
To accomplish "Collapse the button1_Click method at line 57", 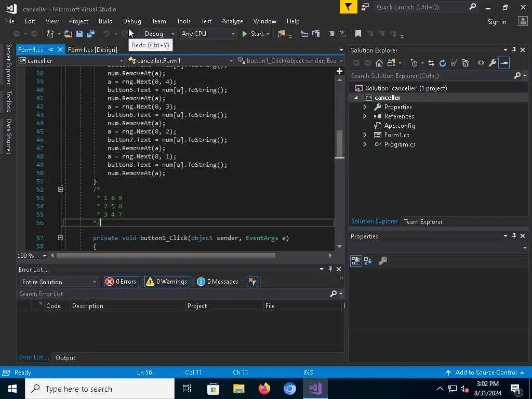I will (x=60, y=238).
